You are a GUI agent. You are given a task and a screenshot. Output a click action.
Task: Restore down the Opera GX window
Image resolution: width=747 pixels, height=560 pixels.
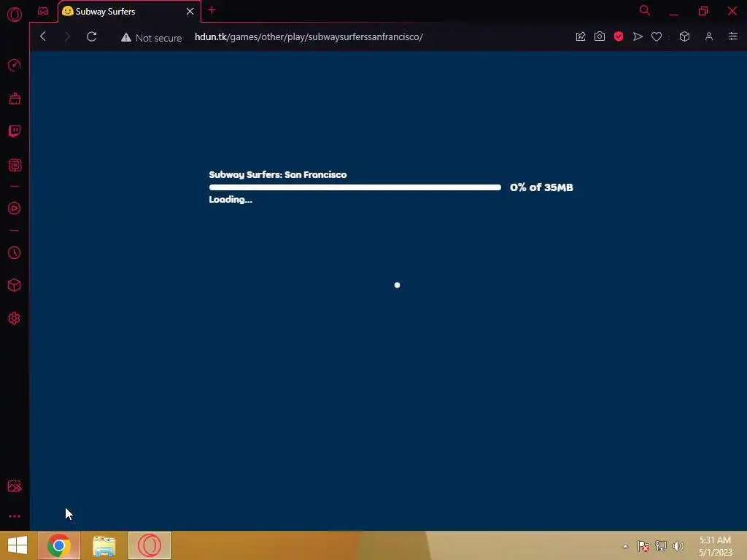703,11
